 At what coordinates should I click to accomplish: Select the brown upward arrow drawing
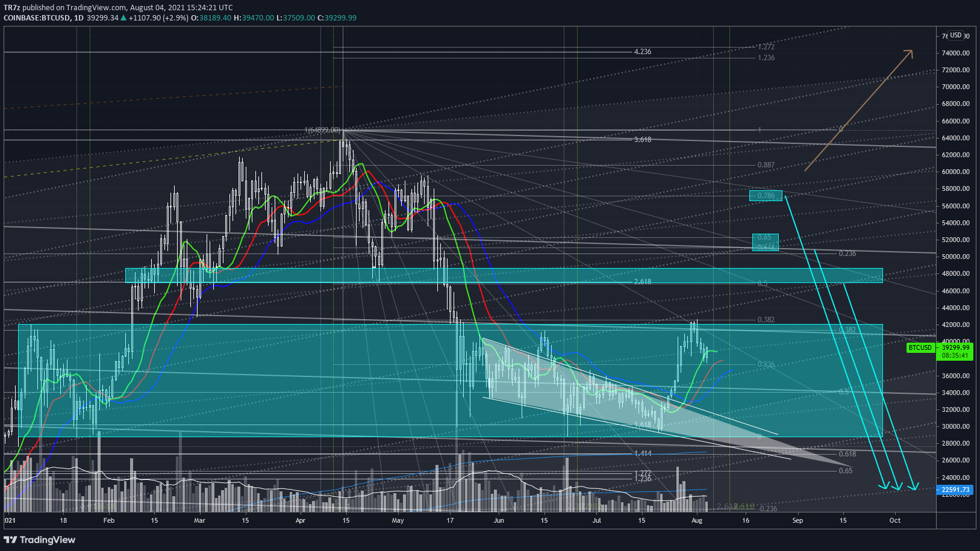858,110
